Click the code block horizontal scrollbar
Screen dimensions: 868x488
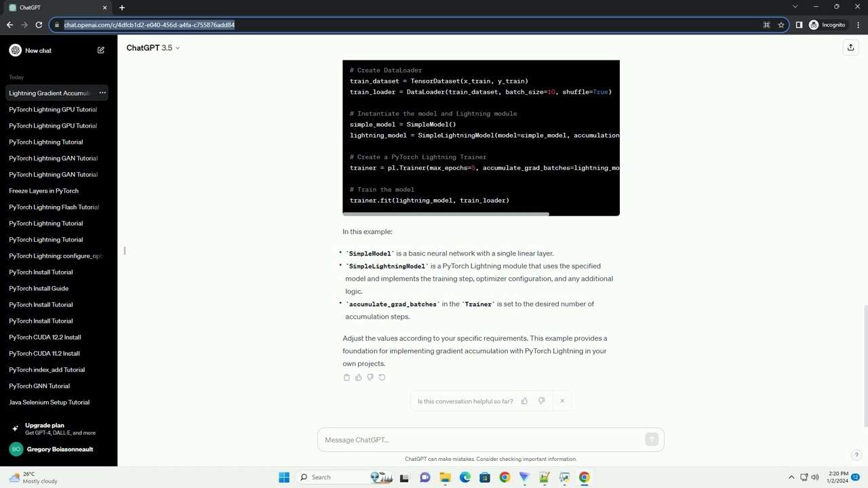point(446,213)
